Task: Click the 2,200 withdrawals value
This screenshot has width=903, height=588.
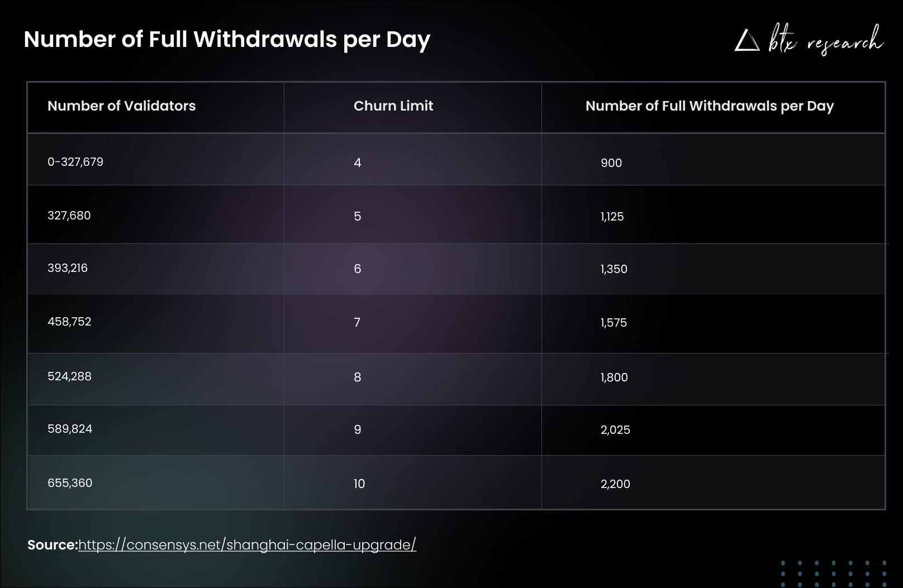Action: point(615,484)
